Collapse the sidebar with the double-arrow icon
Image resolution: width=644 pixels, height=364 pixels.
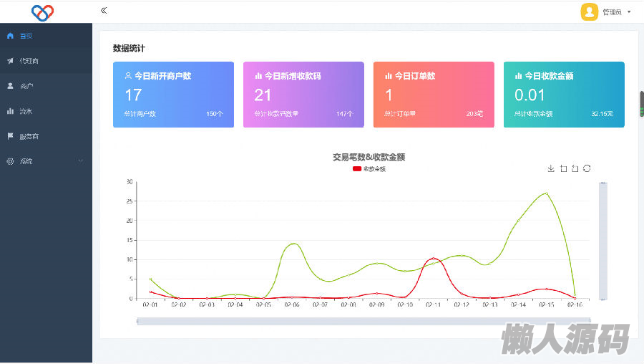point(104,11)
